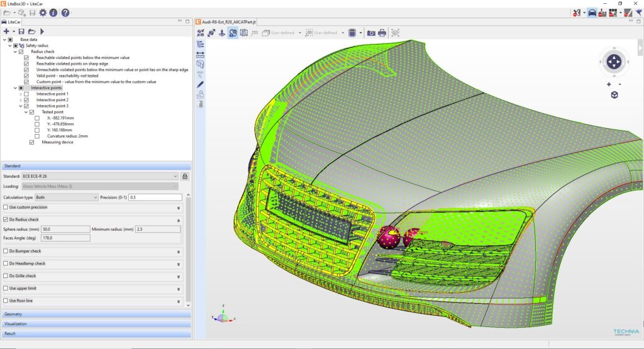Take a snapshot with the camera icon
This screenshot has height=349, width=644.
(371, 33)
